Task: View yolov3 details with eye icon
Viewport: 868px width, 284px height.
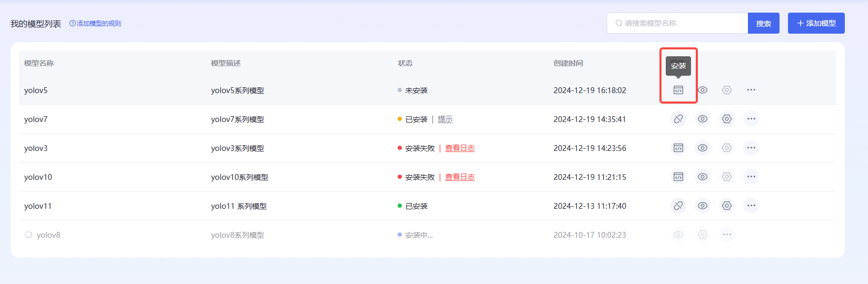Action: pos(703,148)
